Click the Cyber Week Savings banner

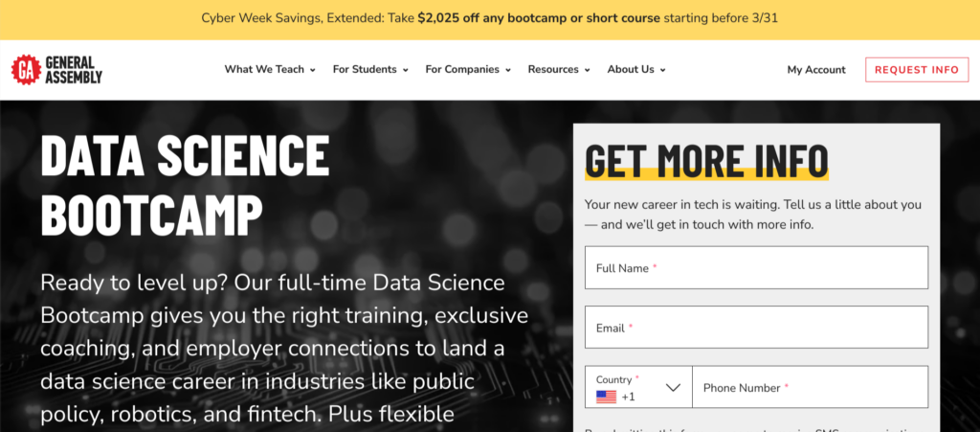[490, 18]
